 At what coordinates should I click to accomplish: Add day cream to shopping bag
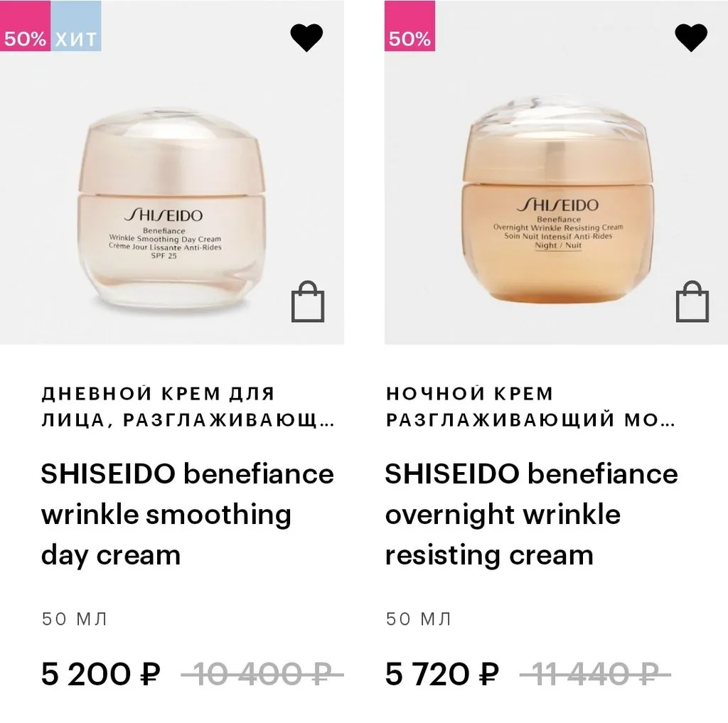pyautogui.click(x=308, y=301)
